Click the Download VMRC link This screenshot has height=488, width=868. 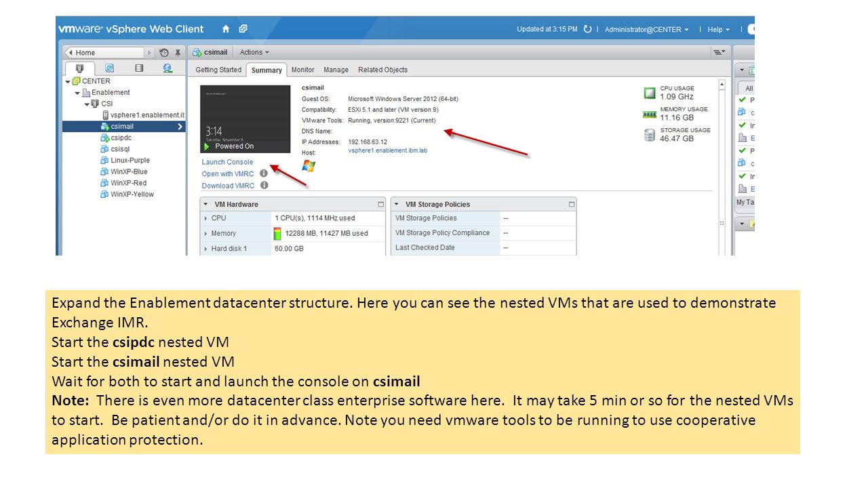(228, 185)
